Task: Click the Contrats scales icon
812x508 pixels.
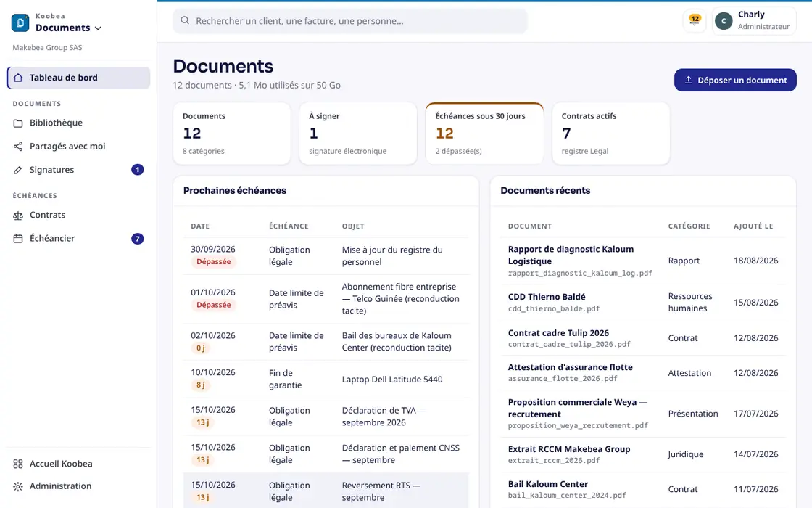Action: (x=18, y=215)
